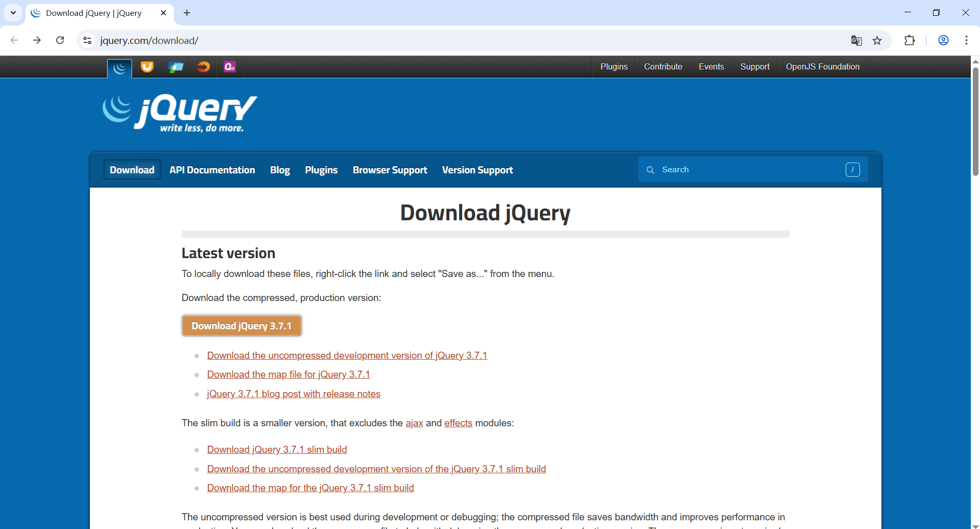Open Browser Support page
Viewport: 980px width, 529px height.
point(390,170)
